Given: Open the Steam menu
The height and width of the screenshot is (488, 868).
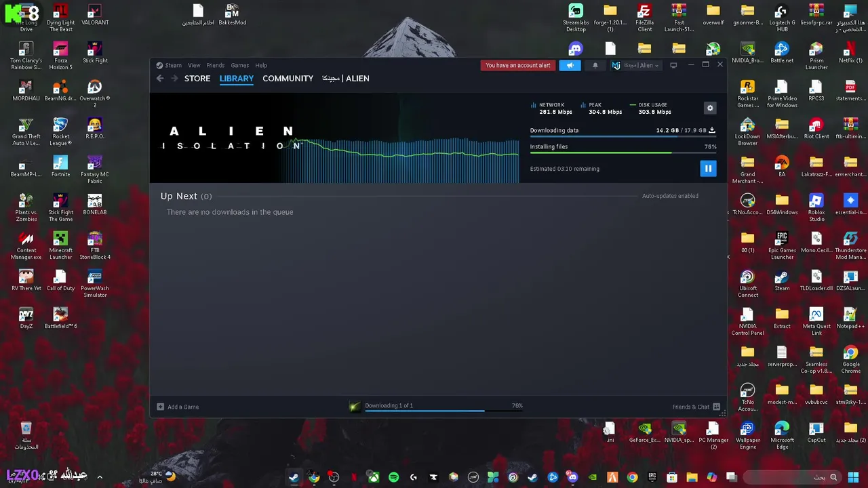Looking at the screenshot, I should tap(169, 65).
